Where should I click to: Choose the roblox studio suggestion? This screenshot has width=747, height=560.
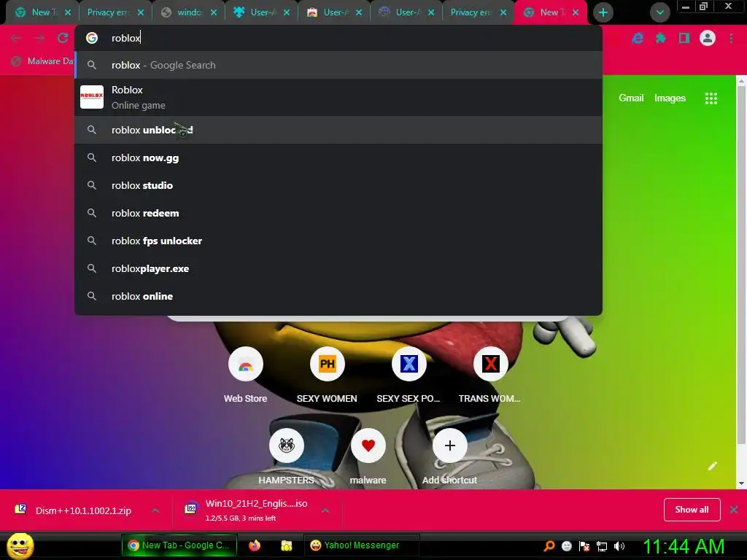[338, 185]
